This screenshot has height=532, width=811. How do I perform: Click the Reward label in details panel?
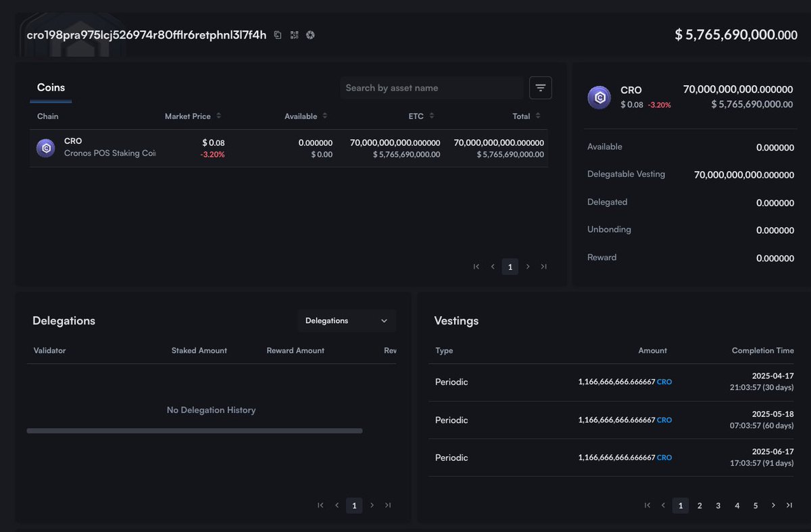(602, 258)
